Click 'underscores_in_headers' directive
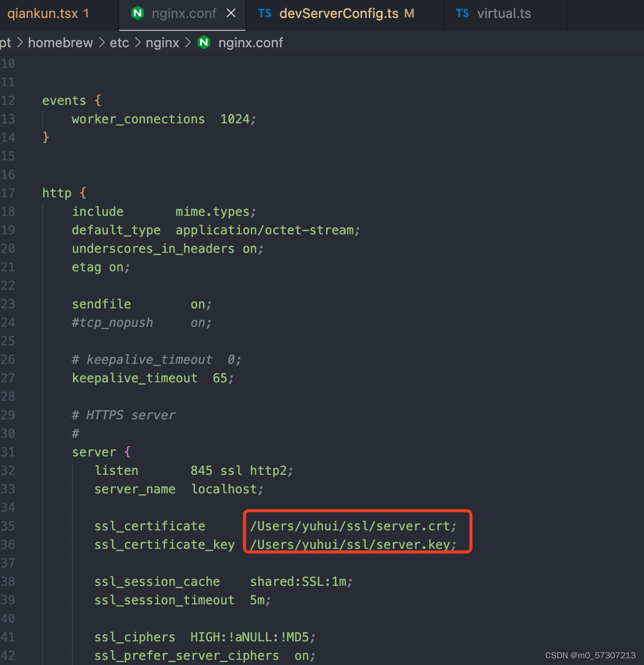This screenshot has height=665, width=644. 153,249
